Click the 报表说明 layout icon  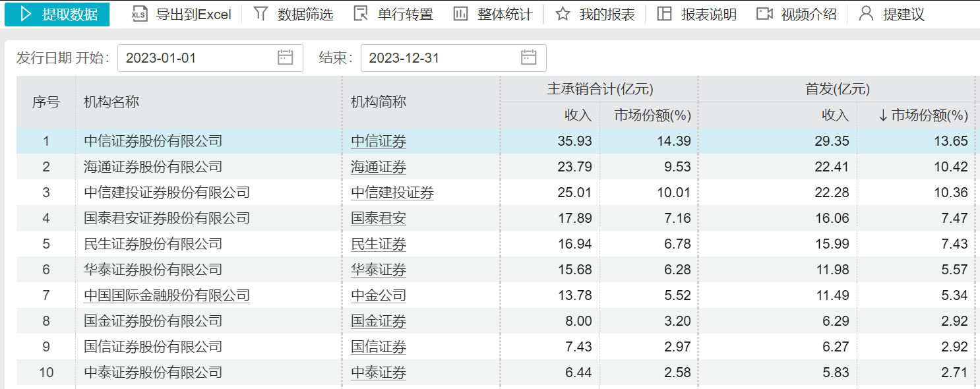pyautogui.click(x=665, y=14)
